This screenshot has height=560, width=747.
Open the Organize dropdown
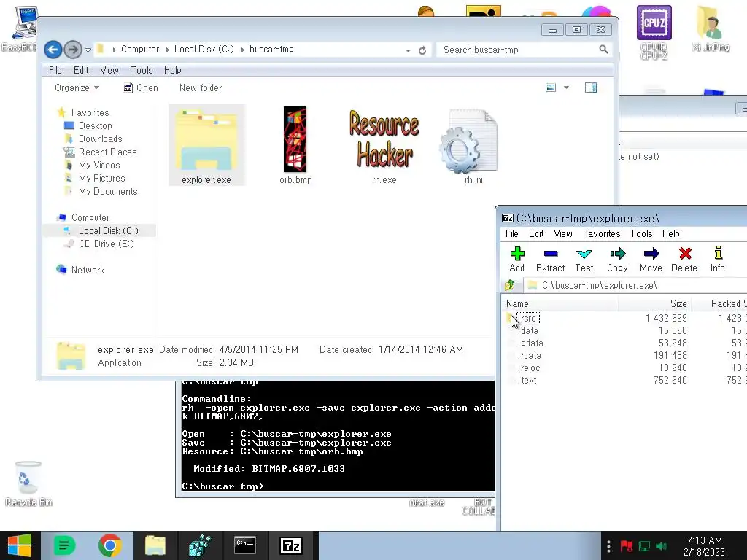[77, 87]
